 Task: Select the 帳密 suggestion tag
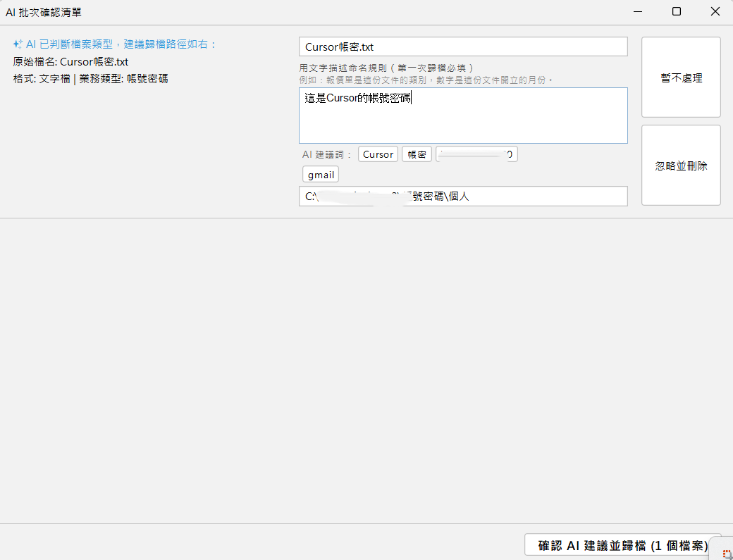tap(417, 154)
